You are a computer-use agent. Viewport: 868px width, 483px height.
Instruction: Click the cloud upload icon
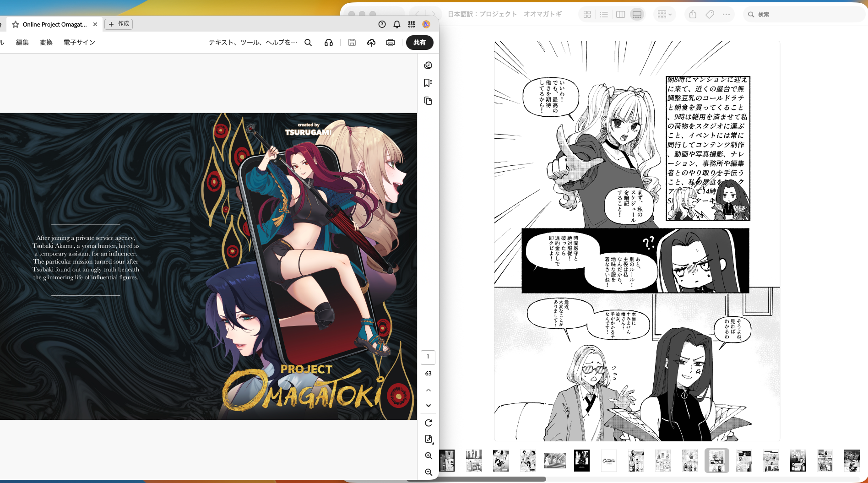click(371, 43)
